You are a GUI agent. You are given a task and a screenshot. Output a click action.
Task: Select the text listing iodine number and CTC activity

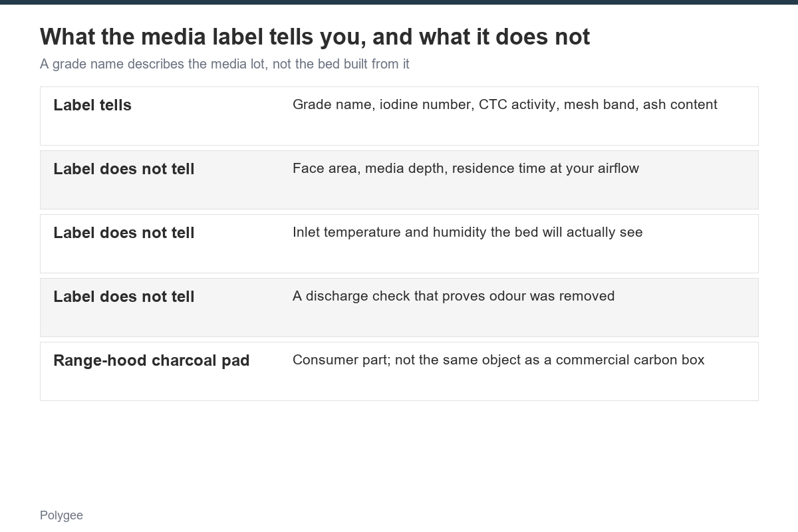505,104
